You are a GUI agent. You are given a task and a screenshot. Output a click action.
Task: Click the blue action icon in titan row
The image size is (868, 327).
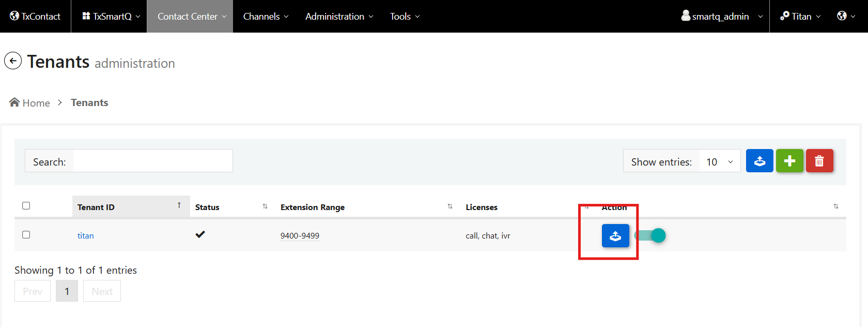615,236
